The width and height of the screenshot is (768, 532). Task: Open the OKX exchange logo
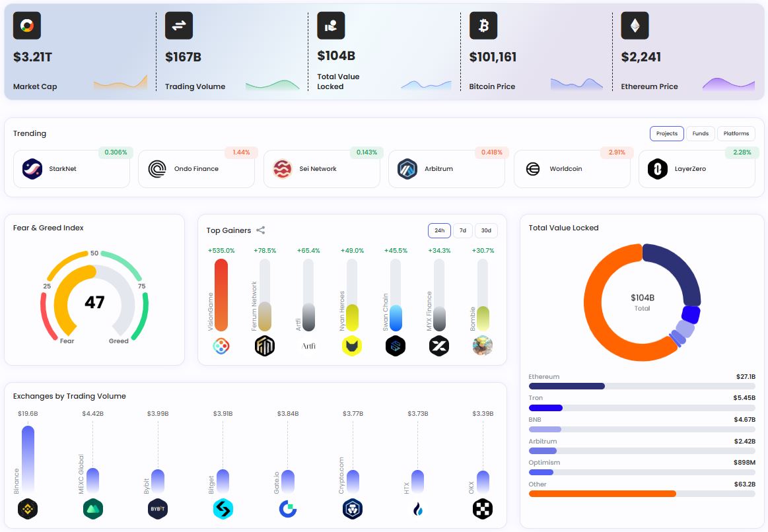tap(483, 509)
